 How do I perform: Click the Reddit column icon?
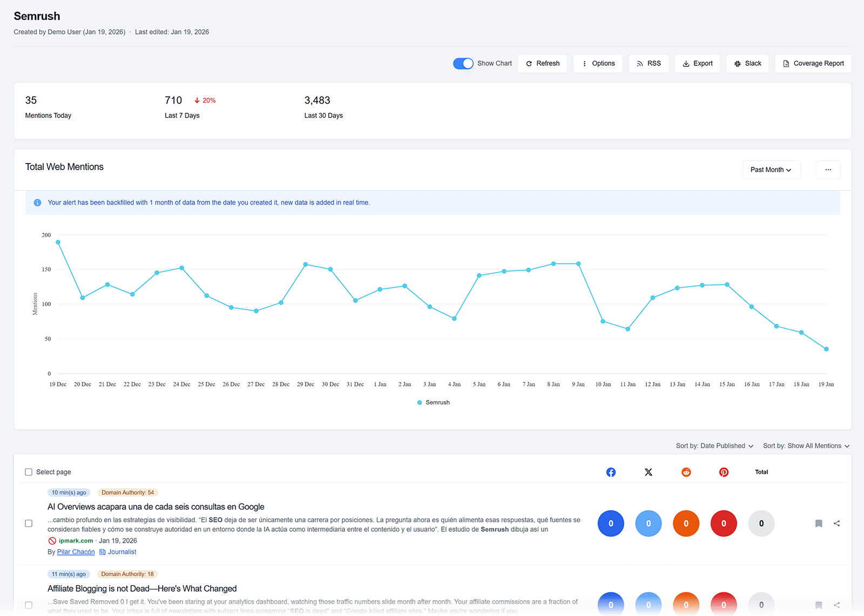(686, 472)
